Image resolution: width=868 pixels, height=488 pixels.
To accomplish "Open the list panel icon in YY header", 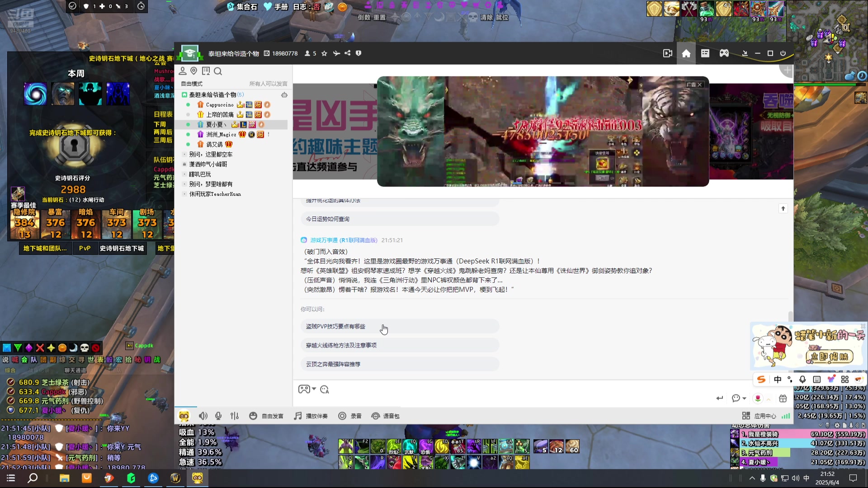I will point(705,53).
